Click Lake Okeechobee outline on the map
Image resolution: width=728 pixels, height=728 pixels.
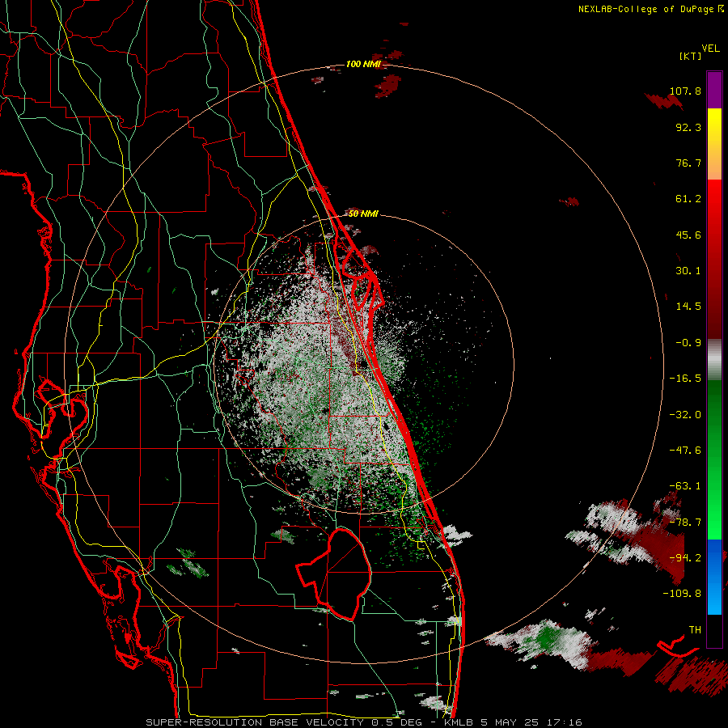[x=335, y=574]
